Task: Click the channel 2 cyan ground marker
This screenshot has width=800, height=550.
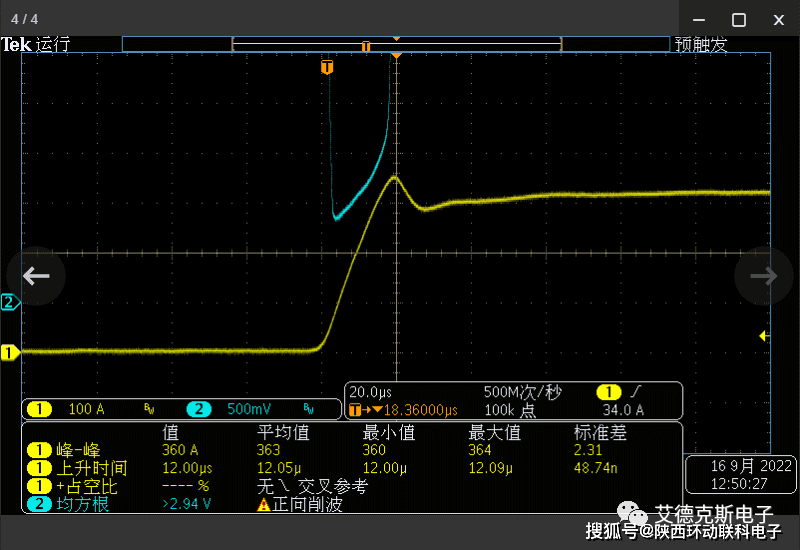Action: click(x=10, y=302)
